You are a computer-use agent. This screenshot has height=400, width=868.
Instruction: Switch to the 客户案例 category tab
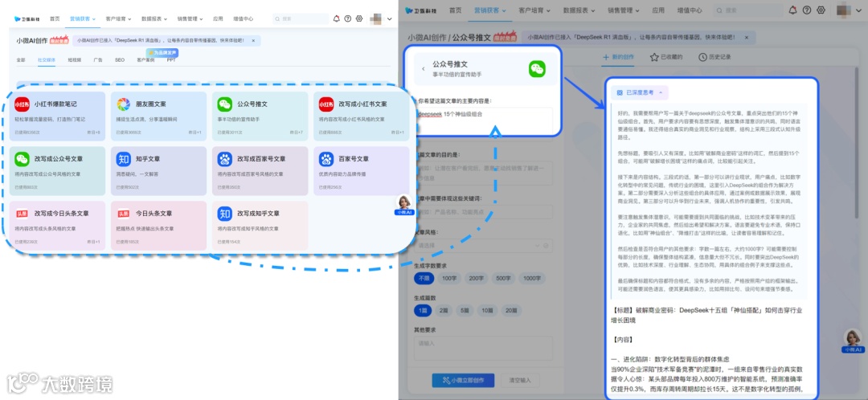pos(145,59)
